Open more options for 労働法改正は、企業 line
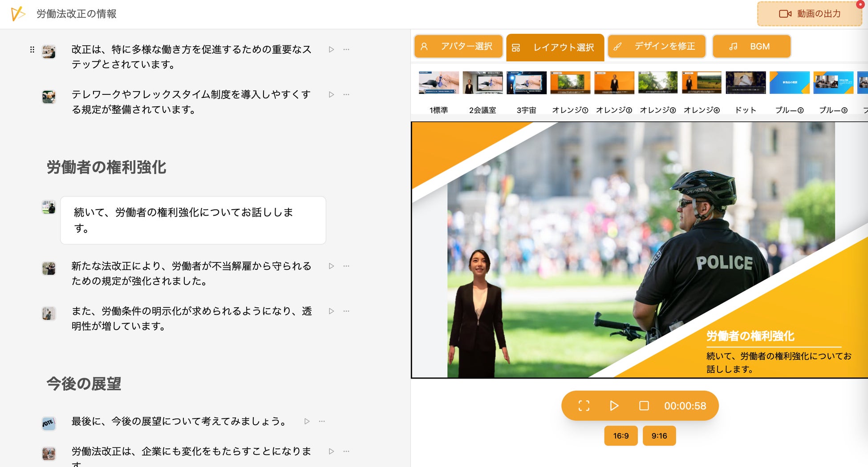 (x=346, y=451)
